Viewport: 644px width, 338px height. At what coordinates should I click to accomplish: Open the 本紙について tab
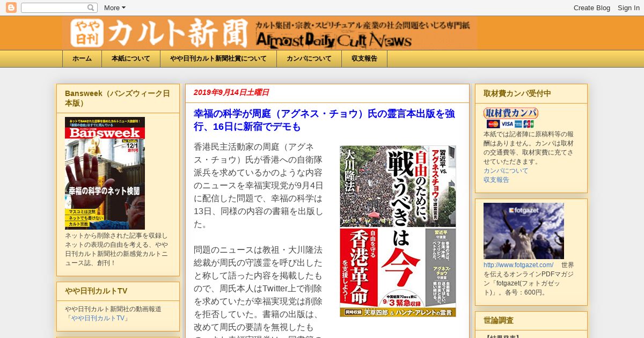coord(131,58)
